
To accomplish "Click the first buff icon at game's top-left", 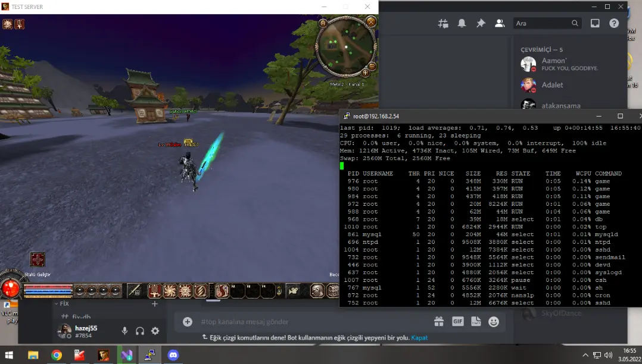I will point(7,24).
